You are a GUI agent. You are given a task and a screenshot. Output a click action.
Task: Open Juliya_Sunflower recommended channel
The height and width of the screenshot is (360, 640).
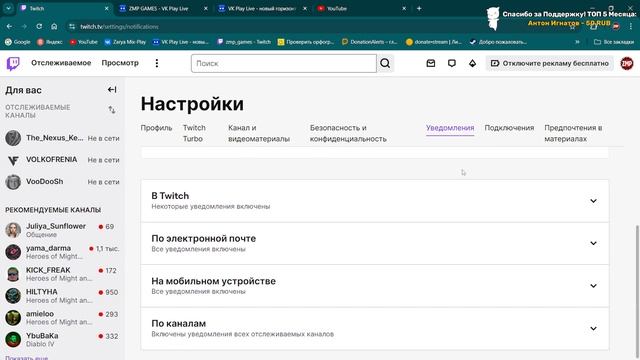click(62, 230)
